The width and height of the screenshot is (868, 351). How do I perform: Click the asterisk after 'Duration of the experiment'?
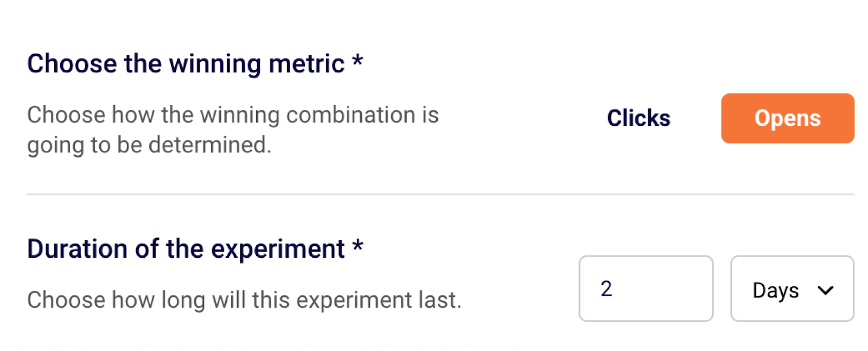tap(358, 246)
